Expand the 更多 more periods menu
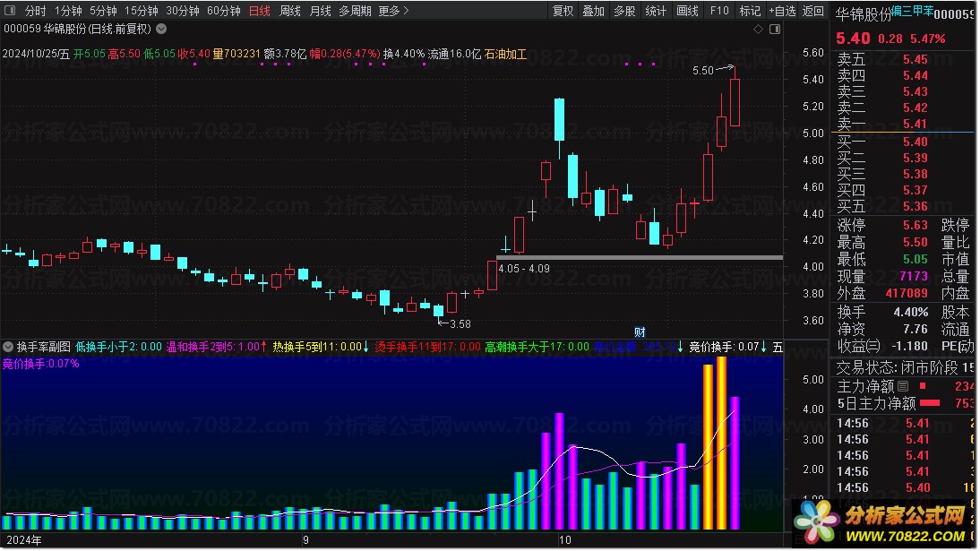 point(394,11)
